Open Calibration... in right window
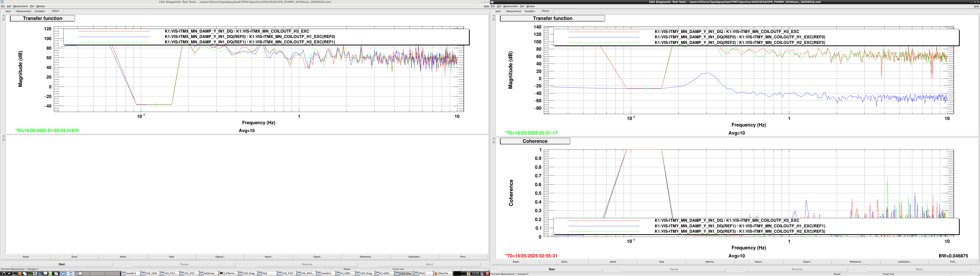Screen dimensions: 980x276 point(905,262)
